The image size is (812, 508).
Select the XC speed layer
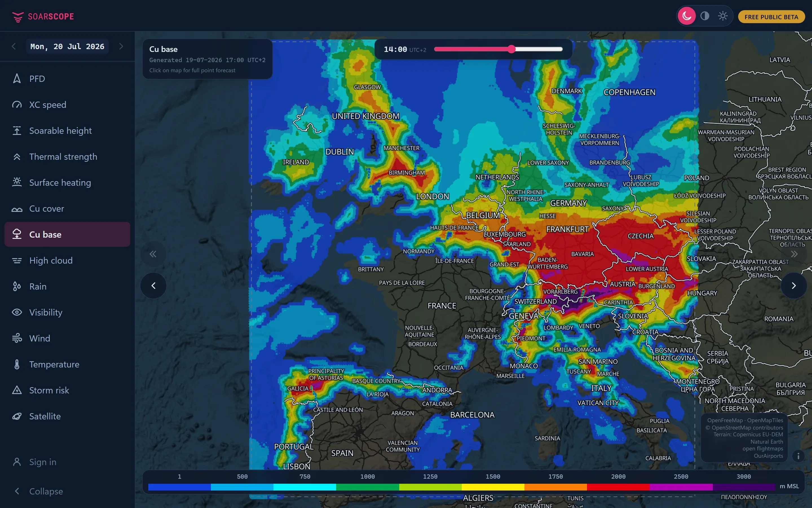(67, 104)
